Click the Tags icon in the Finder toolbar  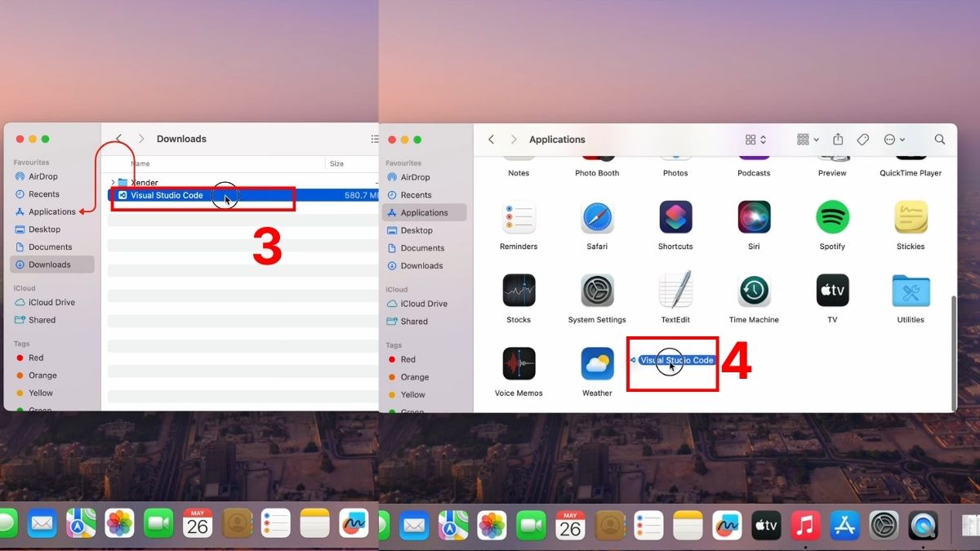pyautogui.click(x=862, y=139)
